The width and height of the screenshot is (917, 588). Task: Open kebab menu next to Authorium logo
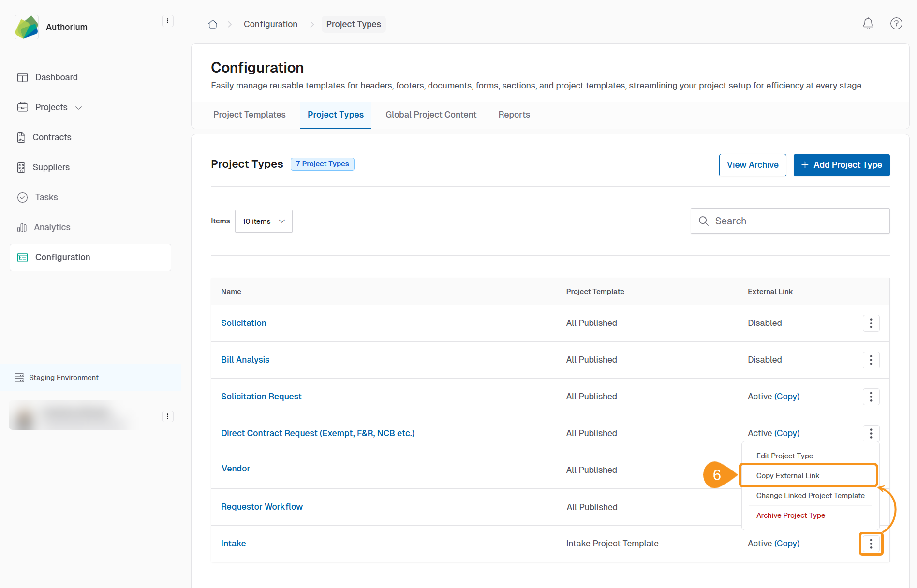tap(167, 21)
